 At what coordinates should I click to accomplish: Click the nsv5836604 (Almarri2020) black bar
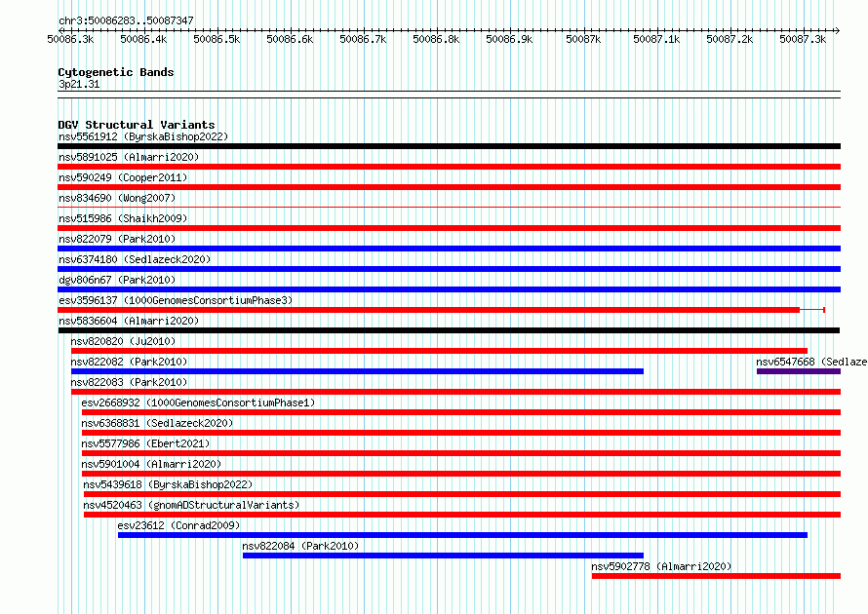click(x=449, y=330)
